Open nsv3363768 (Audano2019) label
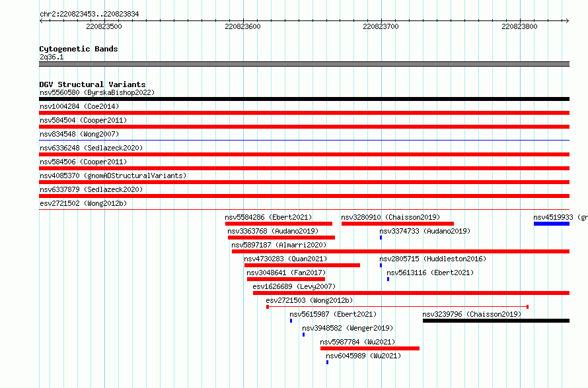The width and height of the screenshot is (588, 388). click(273, 231)
